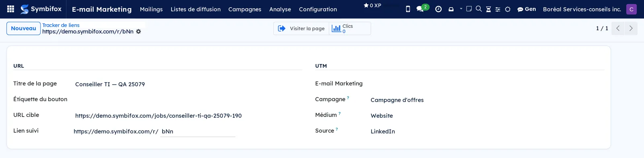Click the E-mail Marketing UTM label
Screen dimensions: 644x158
[339, 83]
